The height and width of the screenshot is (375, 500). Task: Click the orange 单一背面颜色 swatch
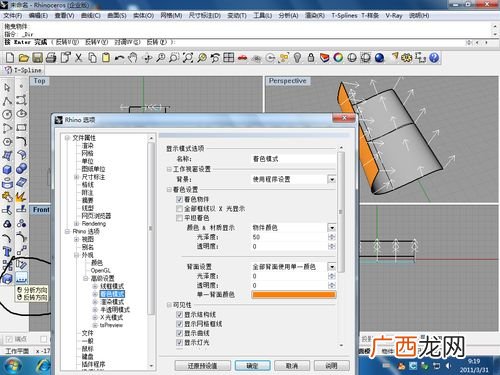(x=294, y=295)
